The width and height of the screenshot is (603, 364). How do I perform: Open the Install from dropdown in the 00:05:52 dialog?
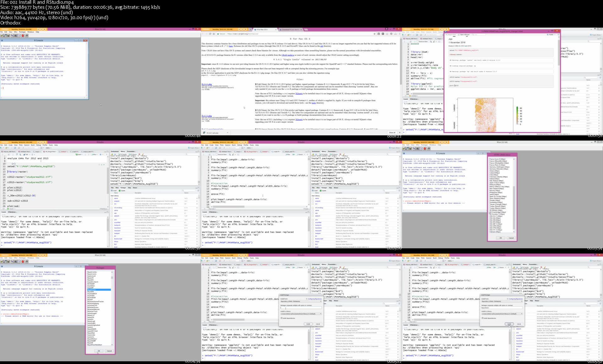(502, 301)
